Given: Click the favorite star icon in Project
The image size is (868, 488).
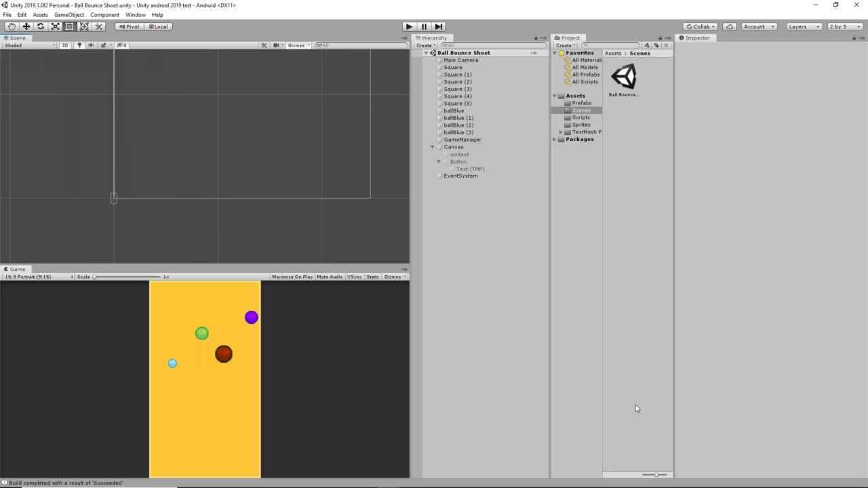Looking at the screenshot, I should click(666, 45).
